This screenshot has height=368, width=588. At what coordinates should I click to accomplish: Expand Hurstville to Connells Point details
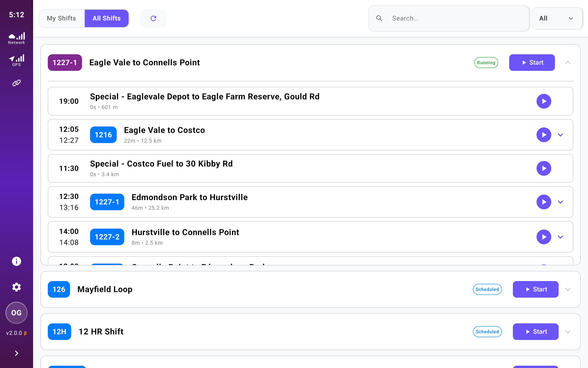[x=560, y=237]
